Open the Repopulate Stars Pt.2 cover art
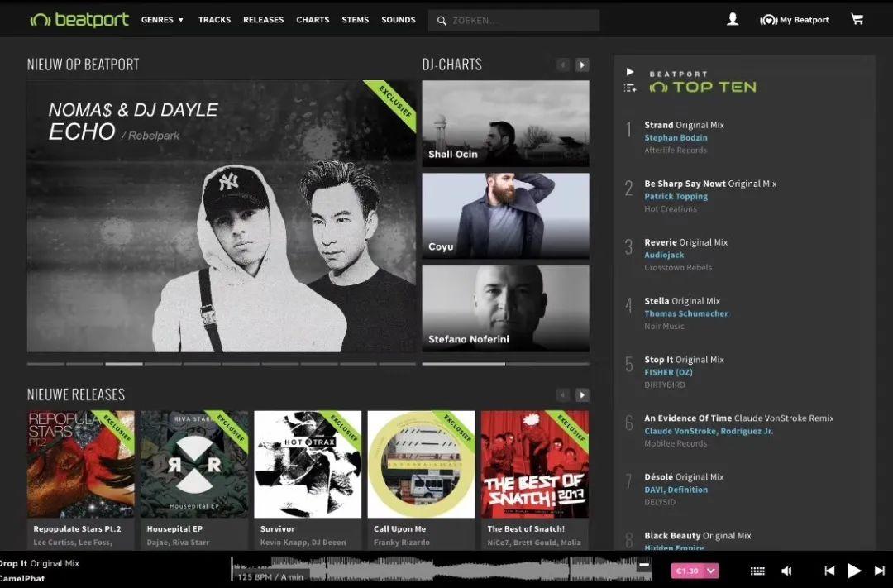 pyautogui.click(x=81, y=464)
